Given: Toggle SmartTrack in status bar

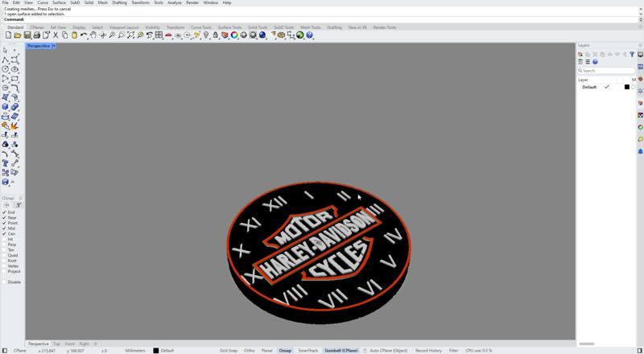Looking at the screenshot, I should [x=308, y=351].
